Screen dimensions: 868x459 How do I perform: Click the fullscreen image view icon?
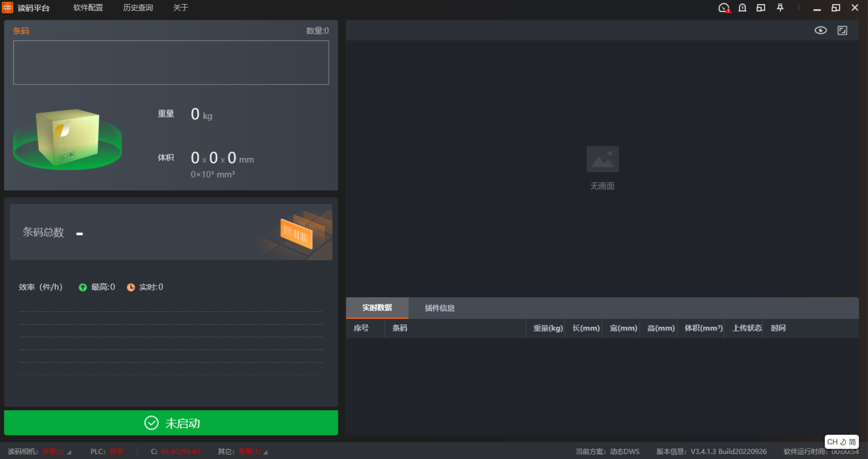[842, 30]
